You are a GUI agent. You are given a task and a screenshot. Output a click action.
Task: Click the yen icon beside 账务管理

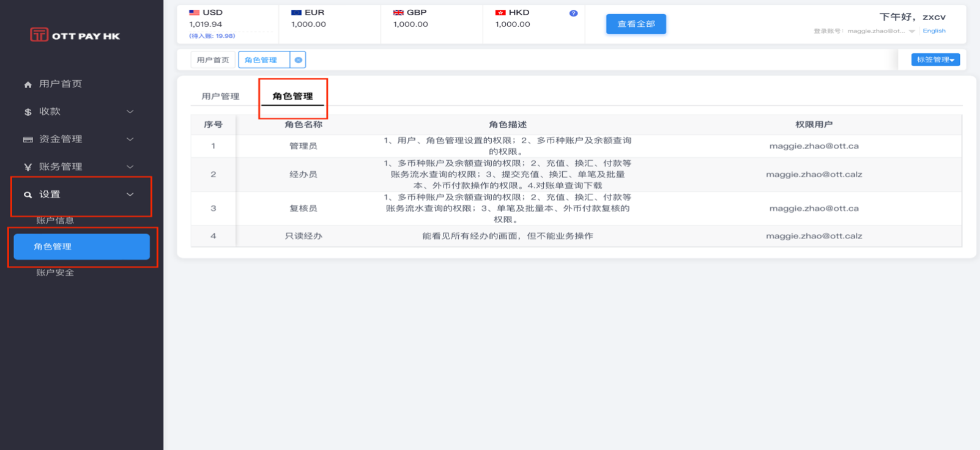[28, 167]
